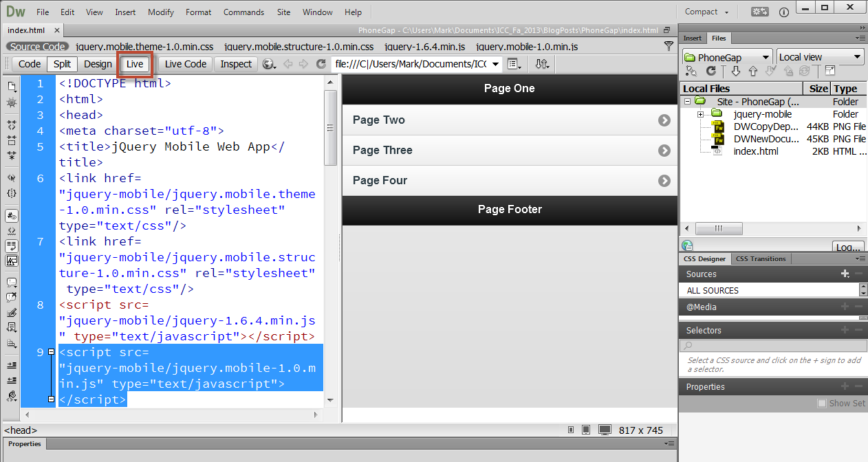This screenshot has height=462, width=868.
Task: Click Collapse Full Tag icon
Action: point(12,125)
